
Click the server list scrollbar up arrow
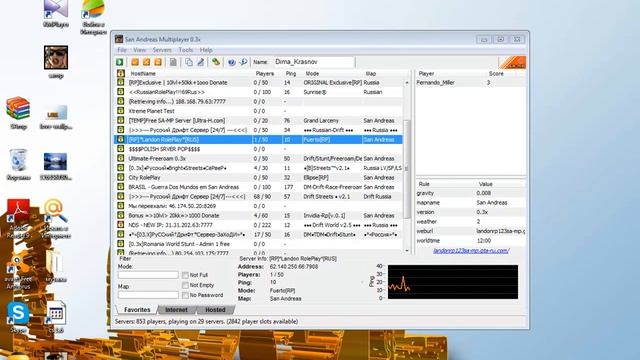(407, 82)
